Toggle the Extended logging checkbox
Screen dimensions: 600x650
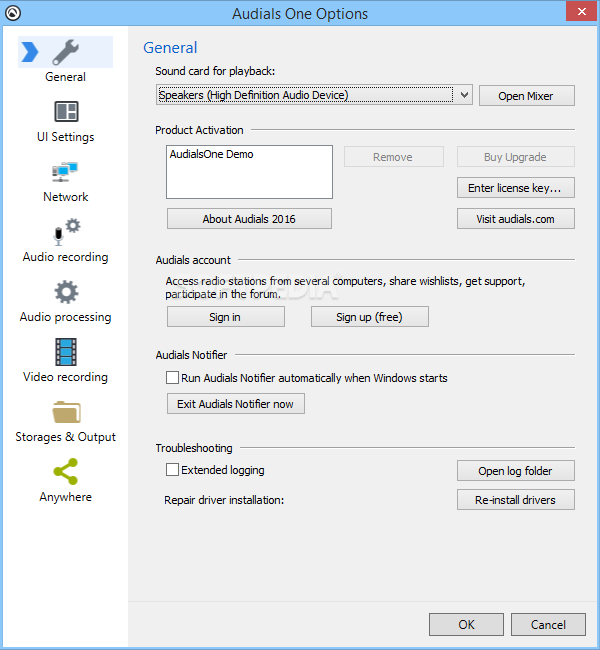pyautogui.click(x=172, y=470)
